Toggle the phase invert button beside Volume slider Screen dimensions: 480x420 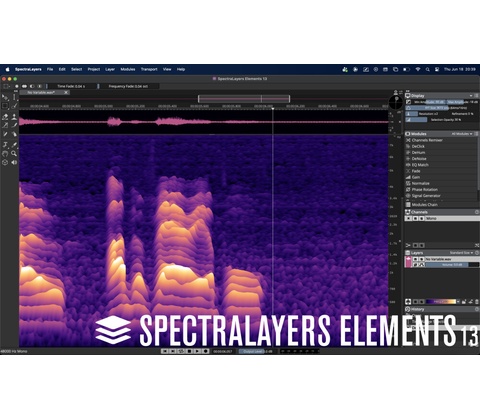point(415,265)
